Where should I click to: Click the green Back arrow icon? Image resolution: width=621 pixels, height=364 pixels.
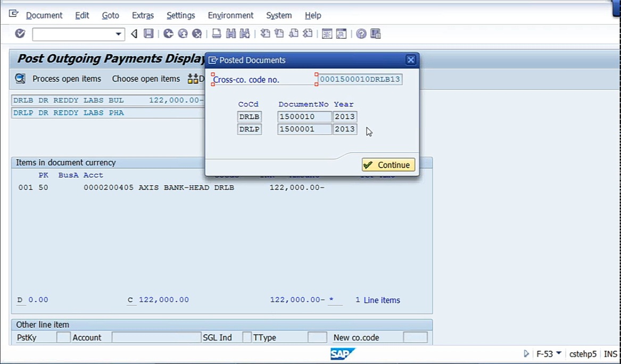(168, 34)
